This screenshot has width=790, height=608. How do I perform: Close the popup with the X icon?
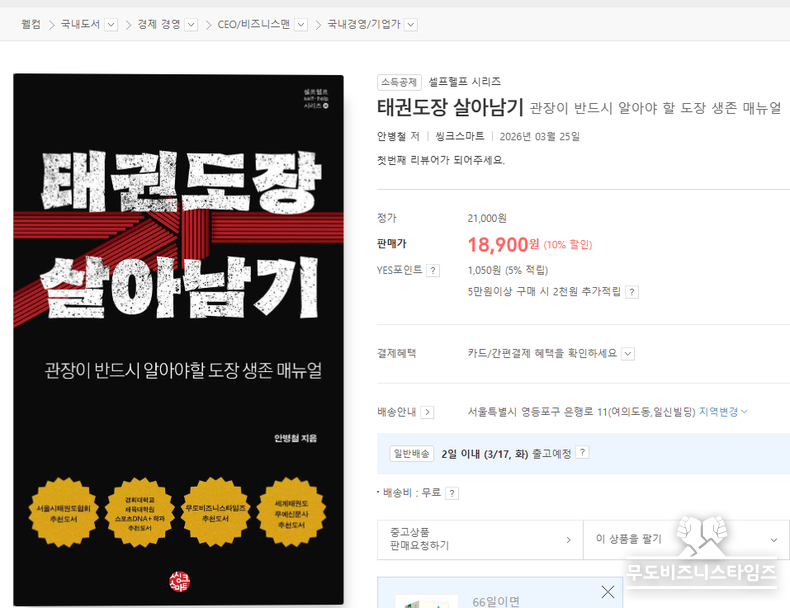pyautogui.click(x=607, y=591)
